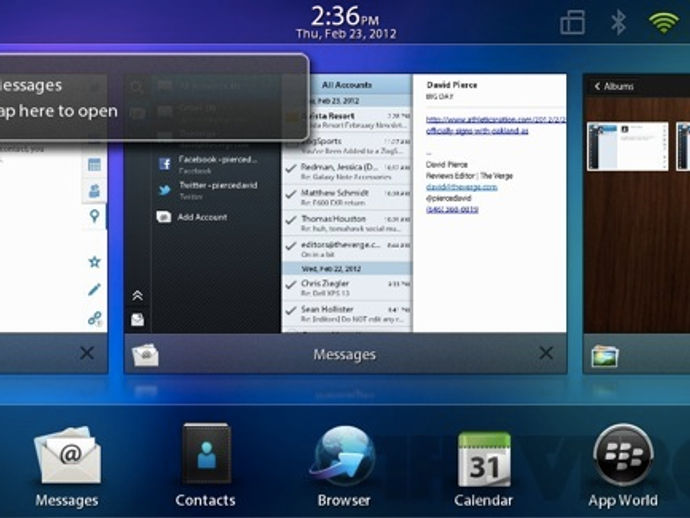Tap the compose envelope icon in Messages sidebar

tap(137, 320)
